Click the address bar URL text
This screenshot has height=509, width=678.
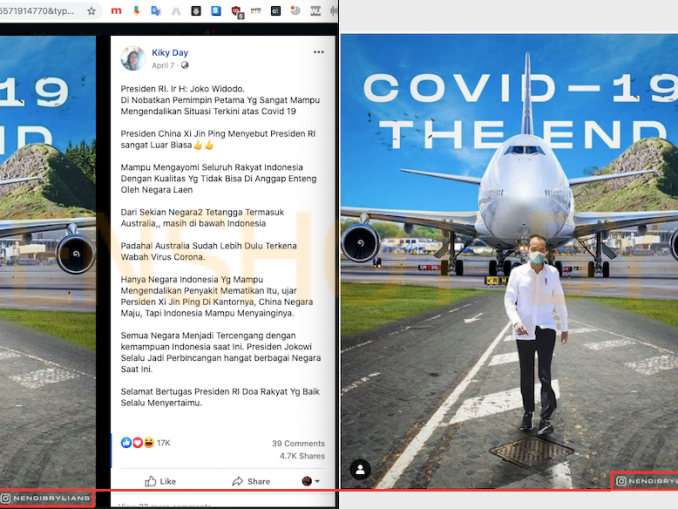[37, 11]
